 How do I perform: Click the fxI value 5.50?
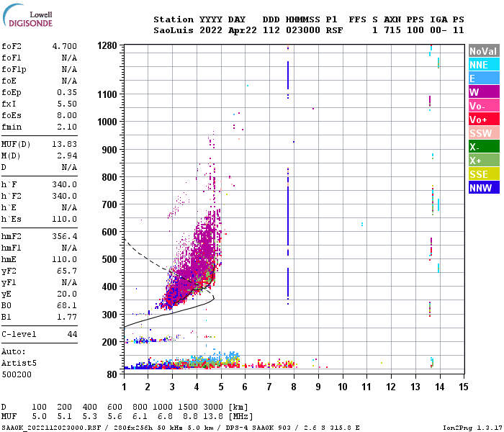coord(67,104)
